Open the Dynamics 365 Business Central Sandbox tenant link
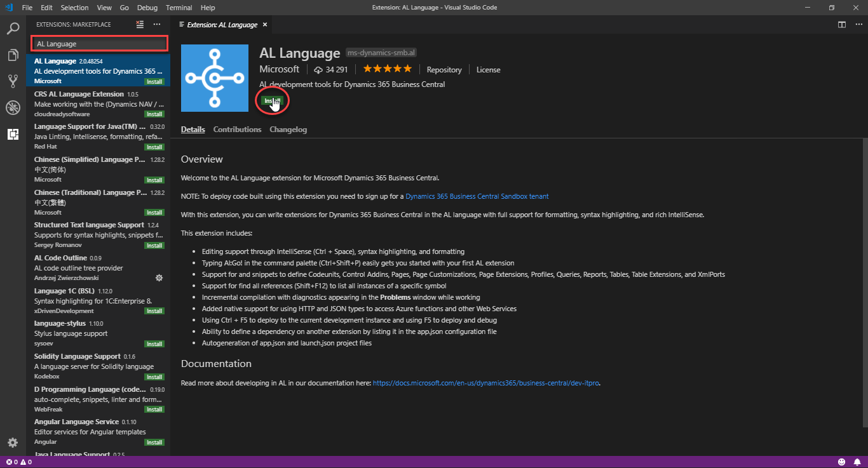 pos(477,196)
